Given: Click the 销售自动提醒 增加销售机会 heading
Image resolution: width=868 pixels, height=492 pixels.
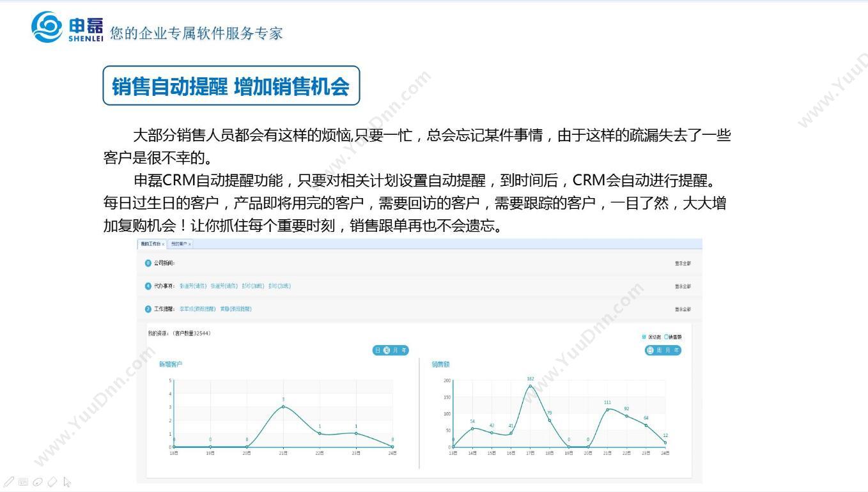Looking at the screenshot, I should tap(231, 86).
